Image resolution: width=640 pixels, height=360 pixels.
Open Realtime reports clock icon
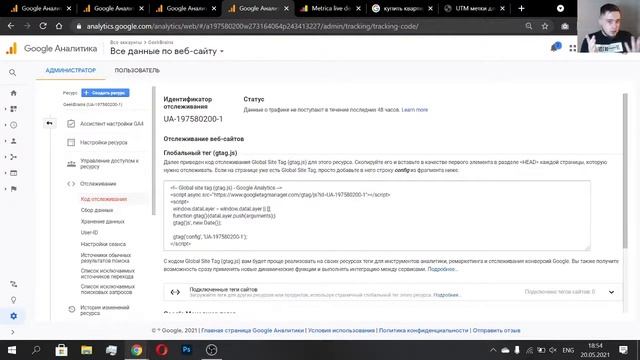(13, 125)
